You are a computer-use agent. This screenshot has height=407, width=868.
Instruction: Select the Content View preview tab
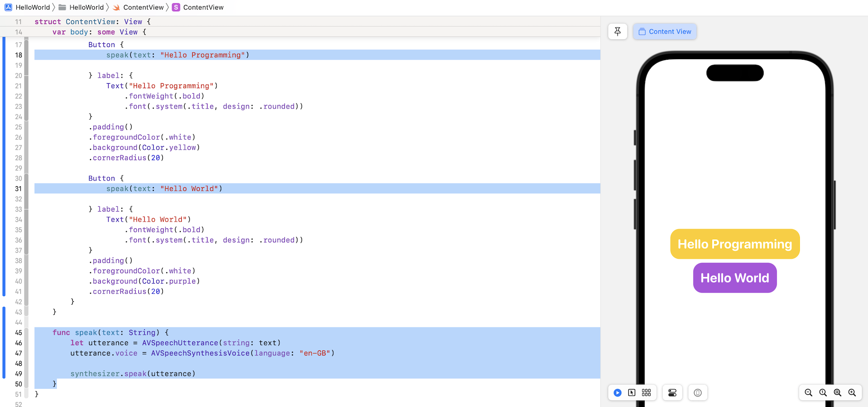[x=665, y=31]
